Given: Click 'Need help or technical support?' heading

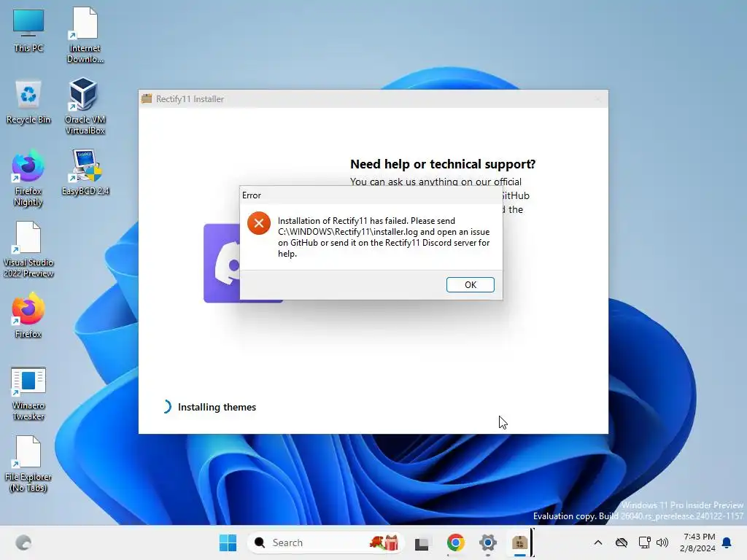Looking at the screenshot, I should click(x=443, y=164).
